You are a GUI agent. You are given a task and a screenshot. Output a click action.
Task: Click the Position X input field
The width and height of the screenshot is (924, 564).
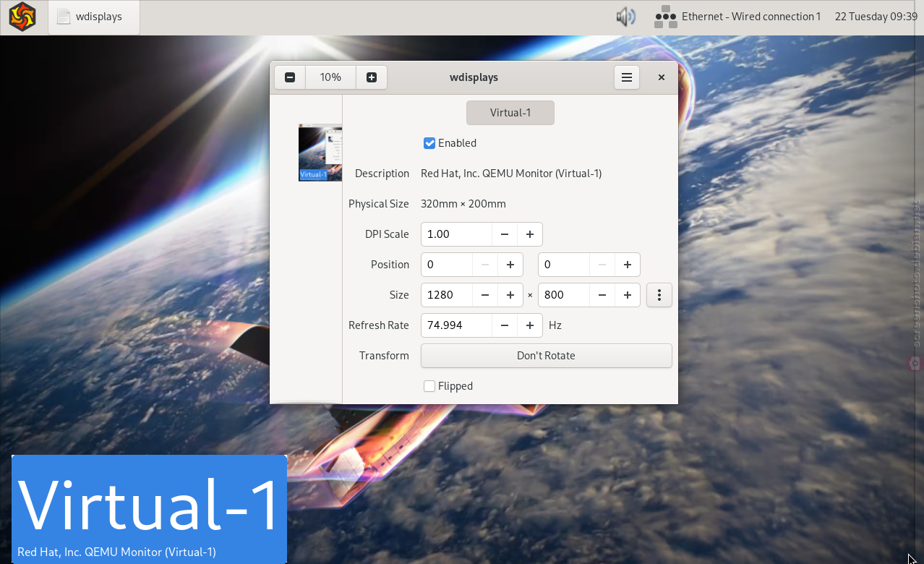coord(447,265)
